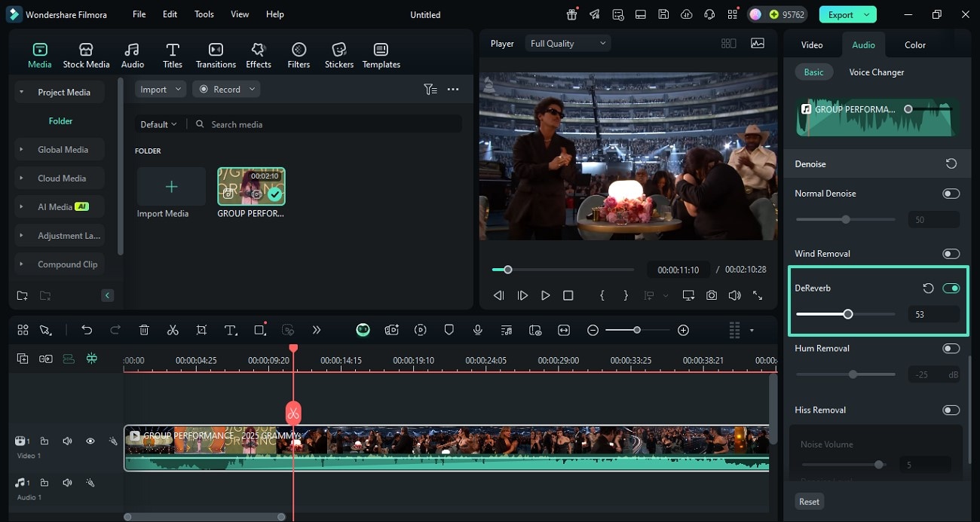This screenshot has width=980, height=522.
Task: Reset the DeReverb setting
Action: pyautogui.click(x=929, y=288)
